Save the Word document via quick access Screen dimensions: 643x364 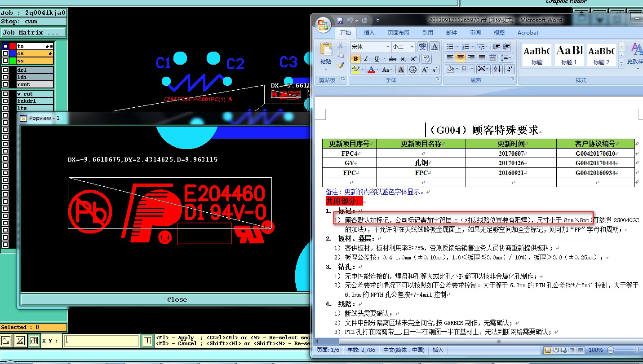coord(340,21)
